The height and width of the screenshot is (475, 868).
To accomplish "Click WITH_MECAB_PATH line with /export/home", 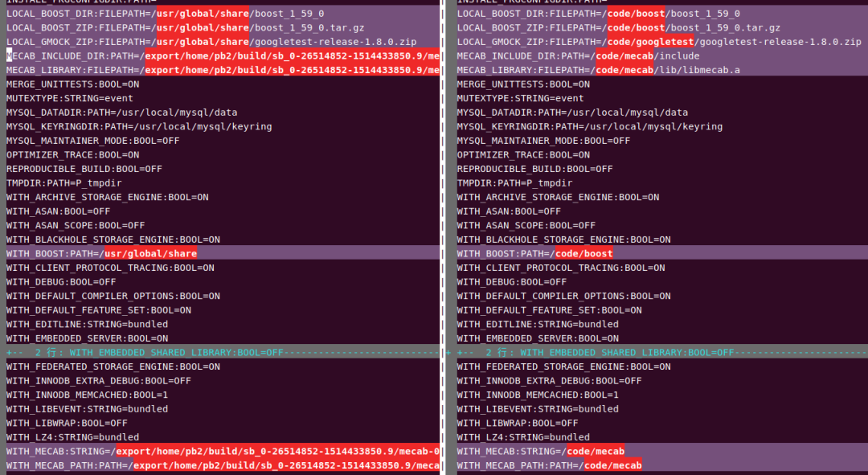I will click(x=223, y=465).
